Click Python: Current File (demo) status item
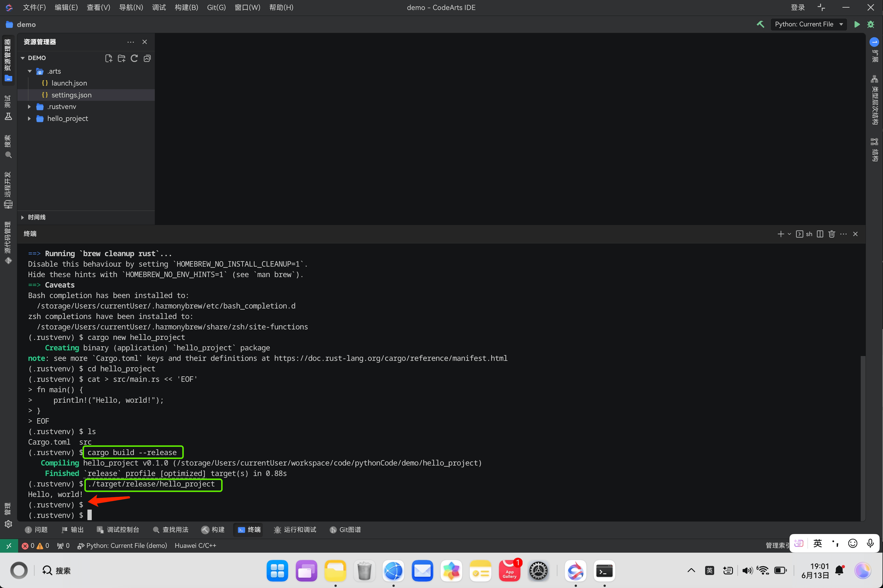883x588 pixels. [x=122, y=546]
